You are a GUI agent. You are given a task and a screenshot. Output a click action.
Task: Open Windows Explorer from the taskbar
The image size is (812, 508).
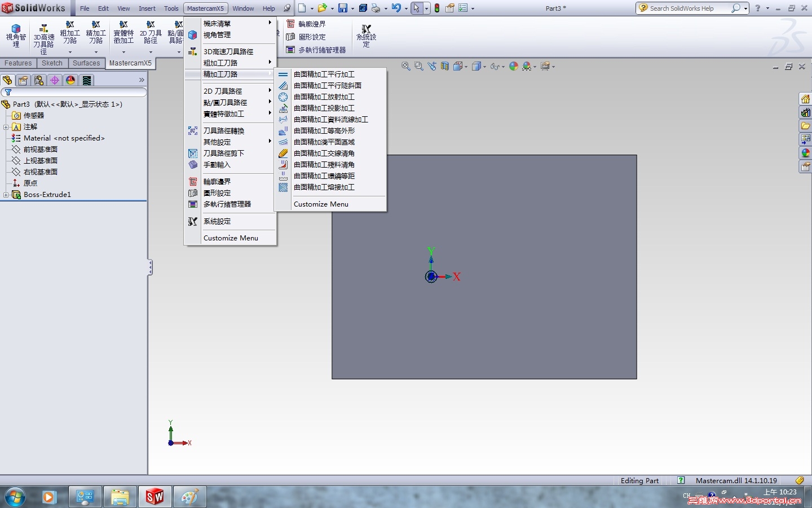120,497
